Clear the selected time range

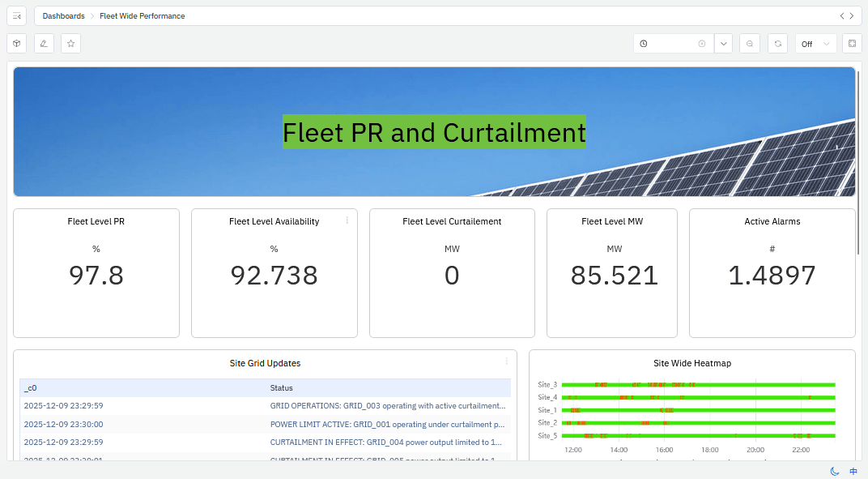pos(702,44)
